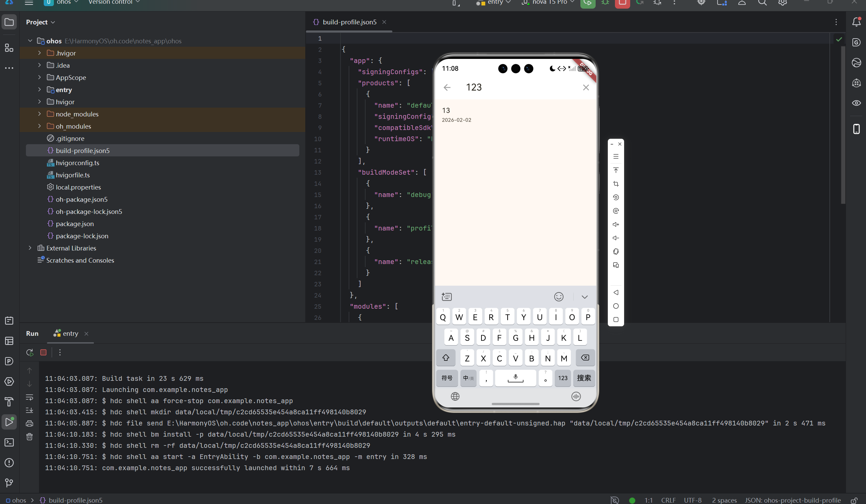Expand the entry folder in project tree
866x504 pixels.
(40, 90)
